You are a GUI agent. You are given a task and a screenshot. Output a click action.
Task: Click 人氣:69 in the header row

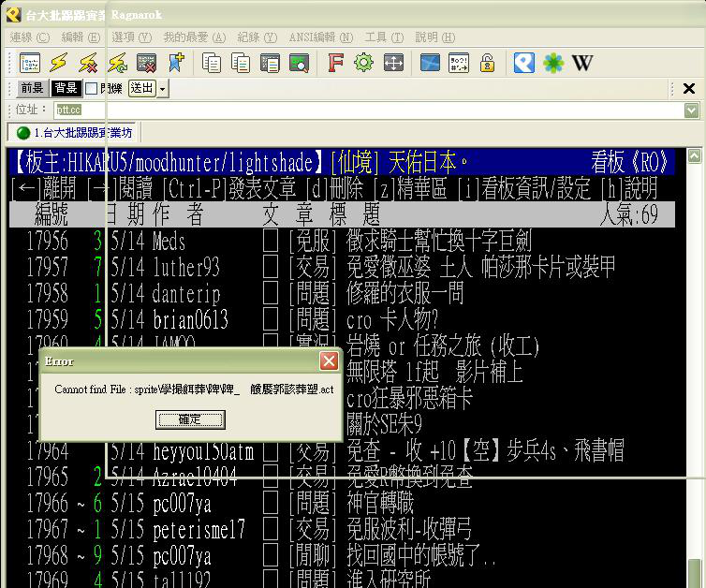tap(629, 214)
